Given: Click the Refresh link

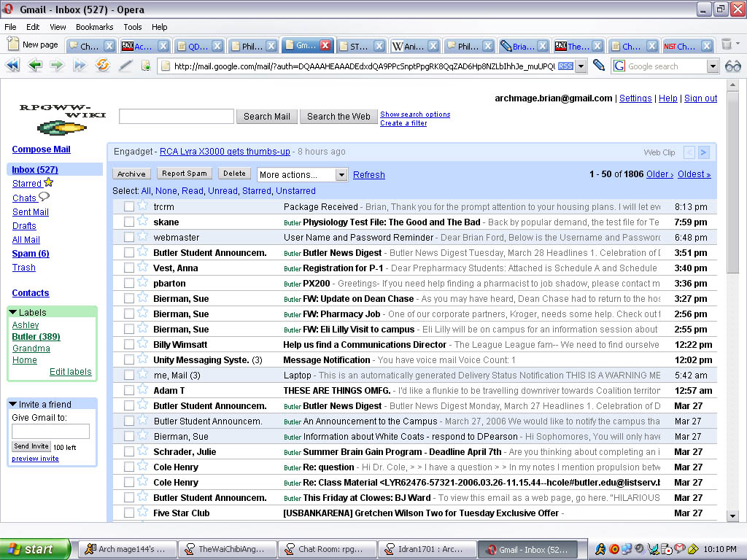Looking at the screenshot, I should point(368,175).
